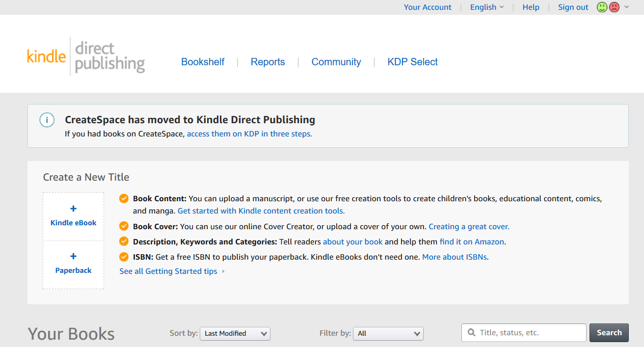Follow the More about ISBNs link
644x347 pixels.
pyautogui.click(x=455, y=257)
